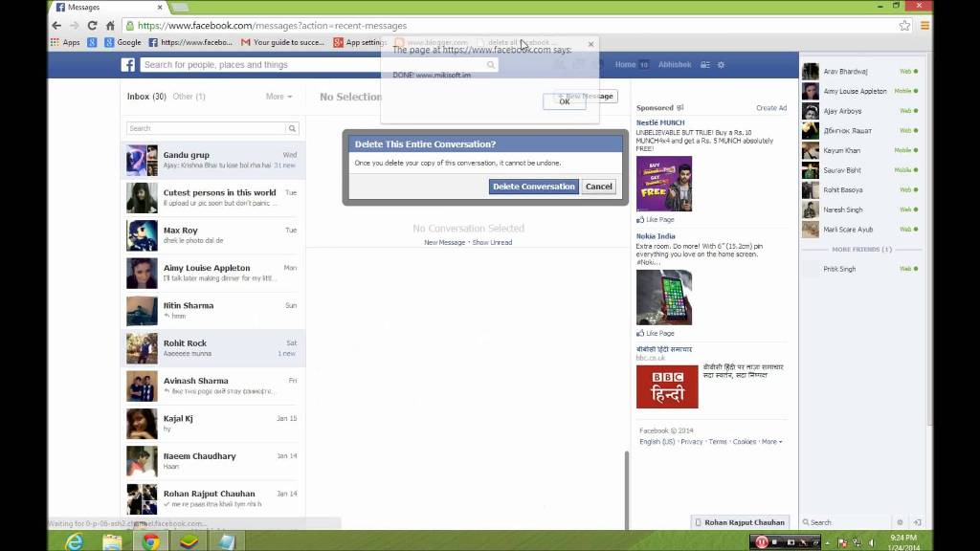Screen dimensions: 980x551
Task: Expand the More Friends section in chat
Action: pyautogui.click(x=861, y=250)
